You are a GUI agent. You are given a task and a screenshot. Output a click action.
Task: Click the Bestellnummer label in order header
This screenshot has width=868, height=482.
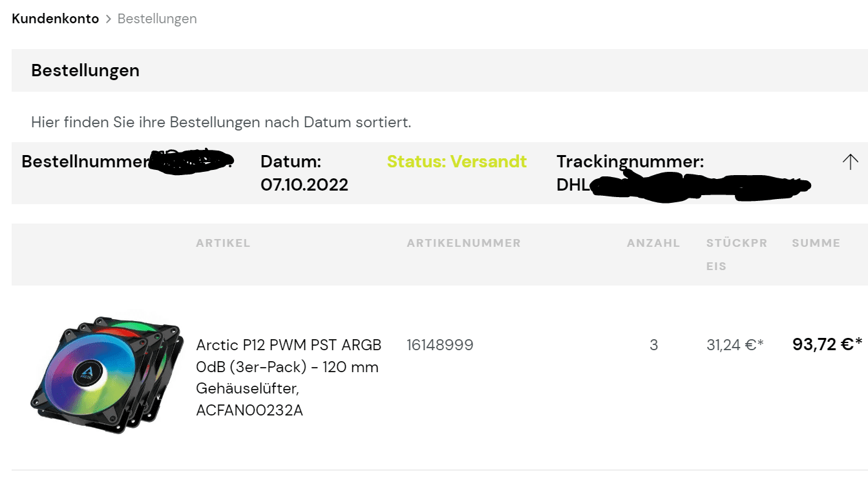(x=85, y=162)
